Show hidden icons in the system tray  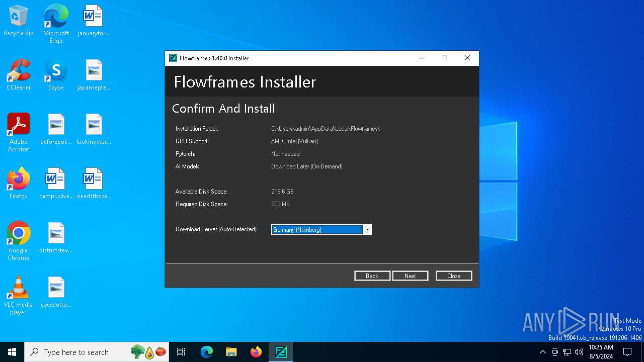click(542, 352)
